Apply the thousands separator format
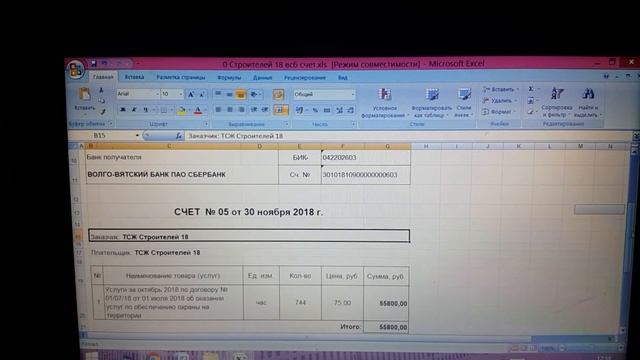Viewport: 640px width, 360px height. click(x=327, y=110)
